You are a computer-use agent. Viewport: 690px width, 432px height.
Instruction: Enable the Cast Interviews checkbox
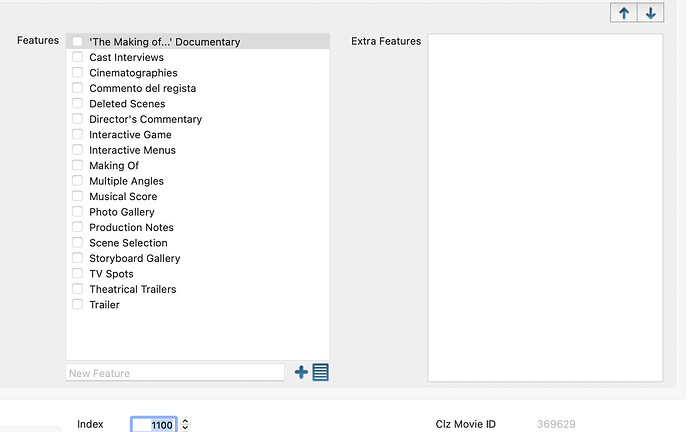pos(78,58)
